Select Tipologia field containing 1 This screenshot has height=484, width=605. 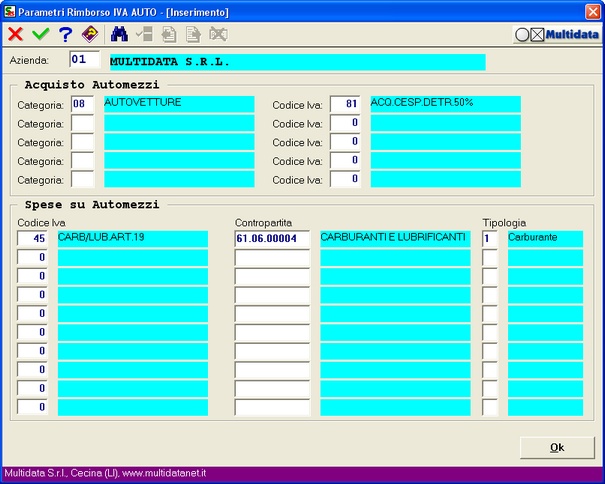pos(490,239)
